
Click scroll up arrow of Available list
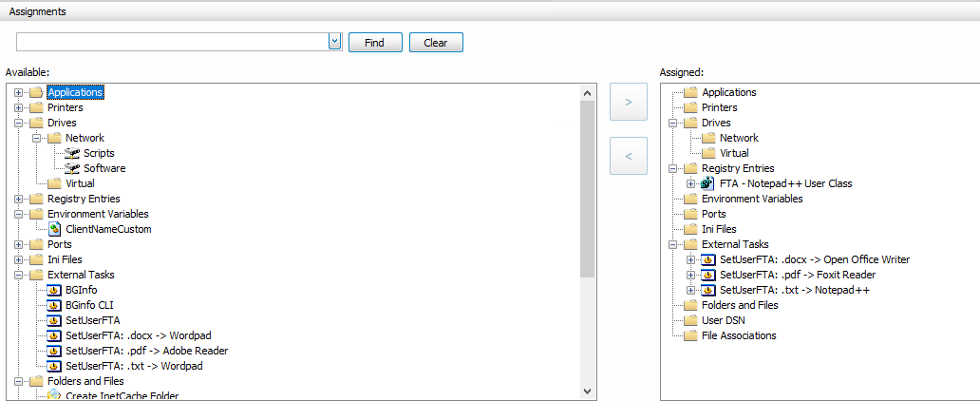(587, 93)
